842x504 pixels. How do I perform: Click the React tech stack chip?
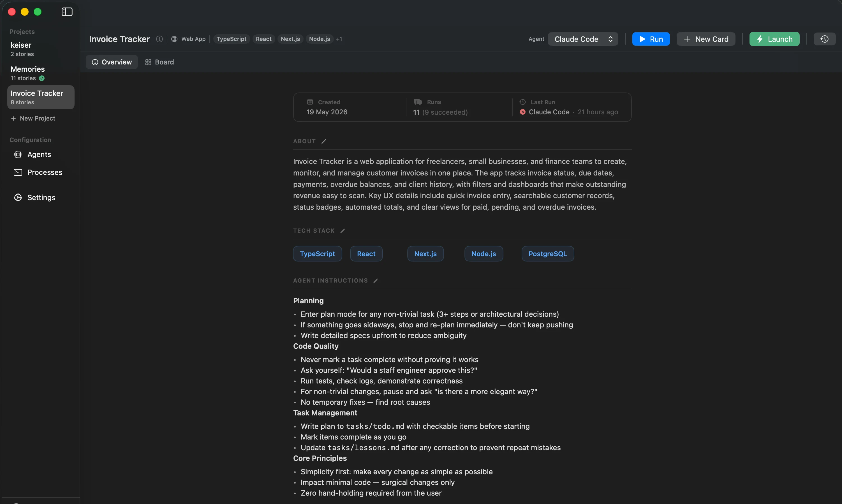click(x=366, y=254)
